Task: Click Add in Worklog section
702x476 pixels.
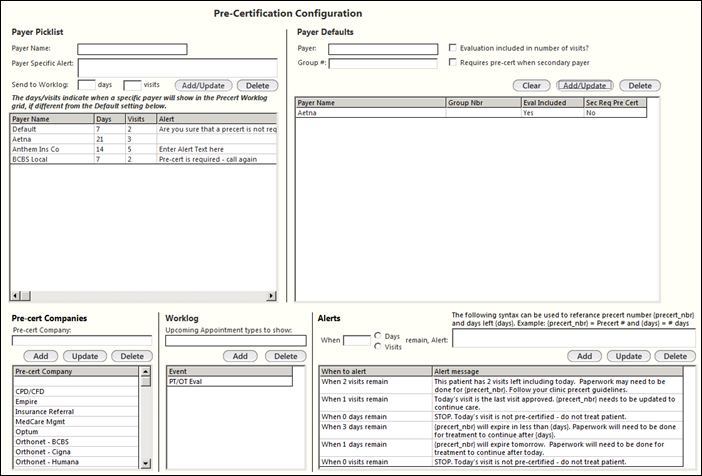Action: (240, 356)
